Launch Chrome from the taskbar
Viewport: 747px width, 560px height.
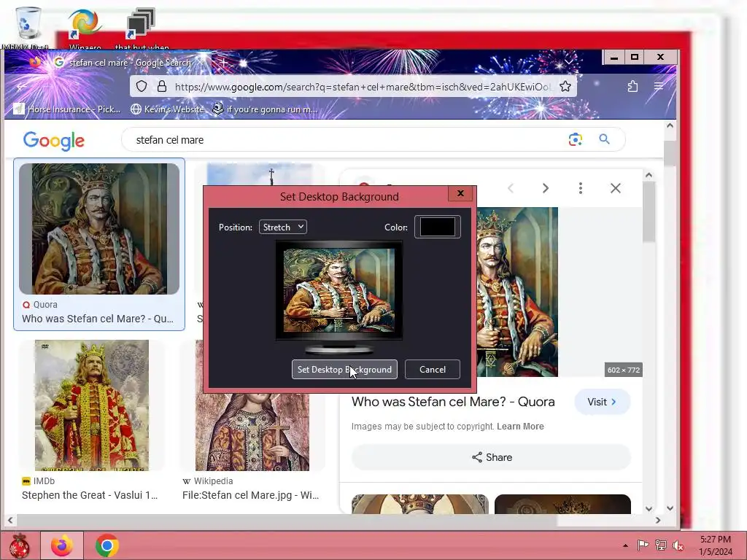pos(107,545)
